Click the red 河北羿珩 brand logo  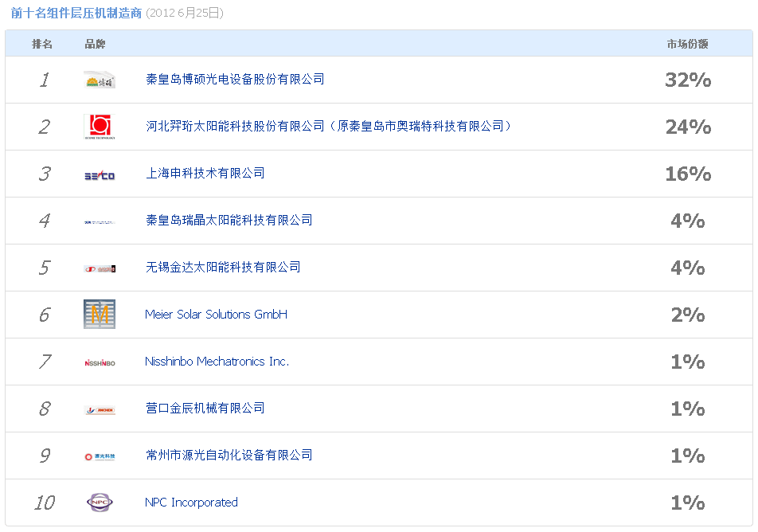(97, 127)
